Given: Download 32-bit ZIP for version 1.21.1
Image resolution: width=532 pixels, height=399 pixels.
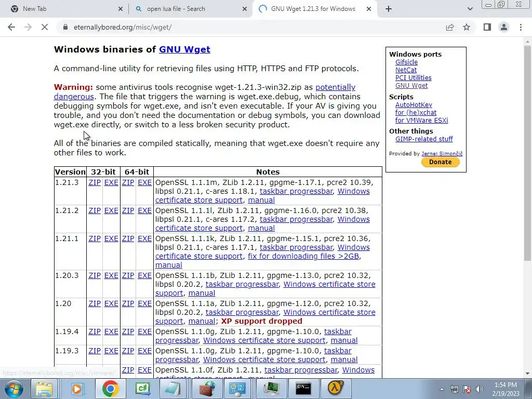Looking at the screenshot, I should point(95,239).
